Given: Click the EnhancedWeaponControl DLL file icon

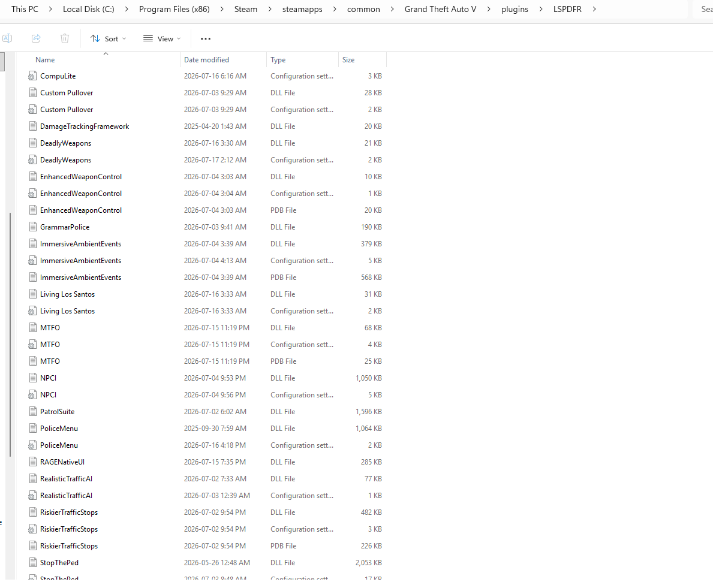Looking at the screenshot, I should click(32, 177).
